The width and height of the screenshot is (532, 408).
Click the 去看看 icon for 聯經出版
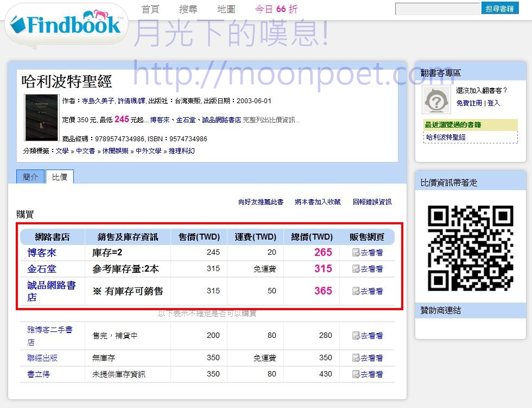pyautogui.click(x=356, y=358)
